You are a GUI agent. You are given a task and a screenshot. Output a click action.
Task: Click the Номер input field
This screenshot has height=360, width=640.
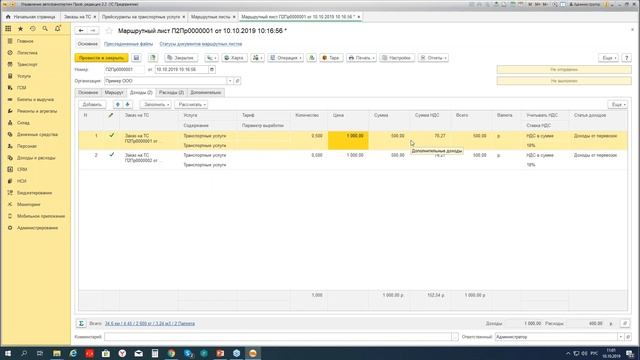[124, 69]
